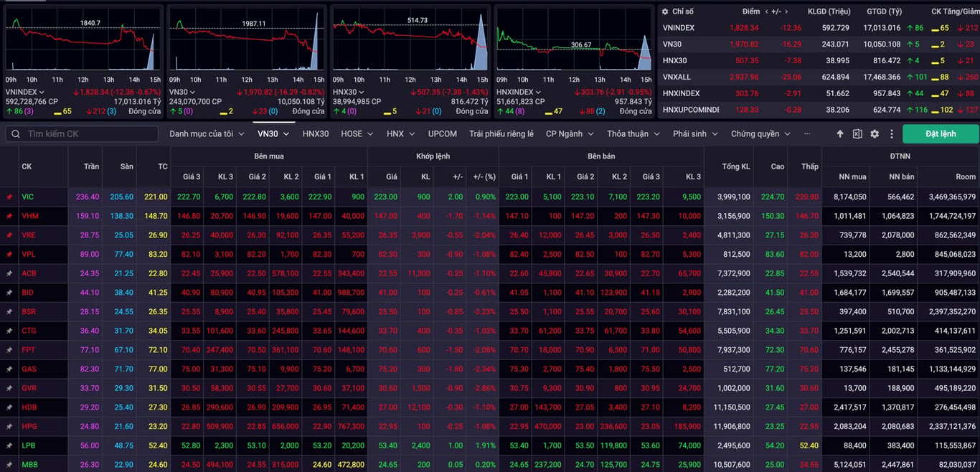Expand the CP Ngành dropdown
This screenshot has height=472, width=980.
pyautogui.click(x=570, y=134)
